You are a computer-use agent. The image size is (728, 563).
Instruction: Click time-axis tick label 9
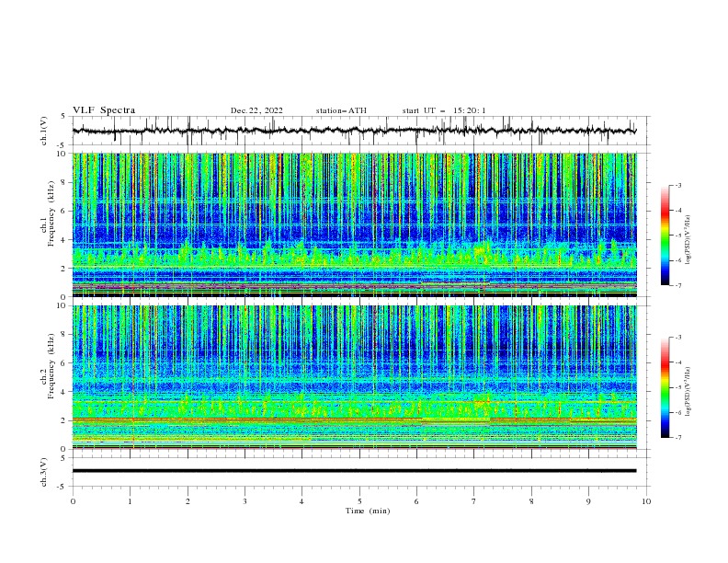588,501
